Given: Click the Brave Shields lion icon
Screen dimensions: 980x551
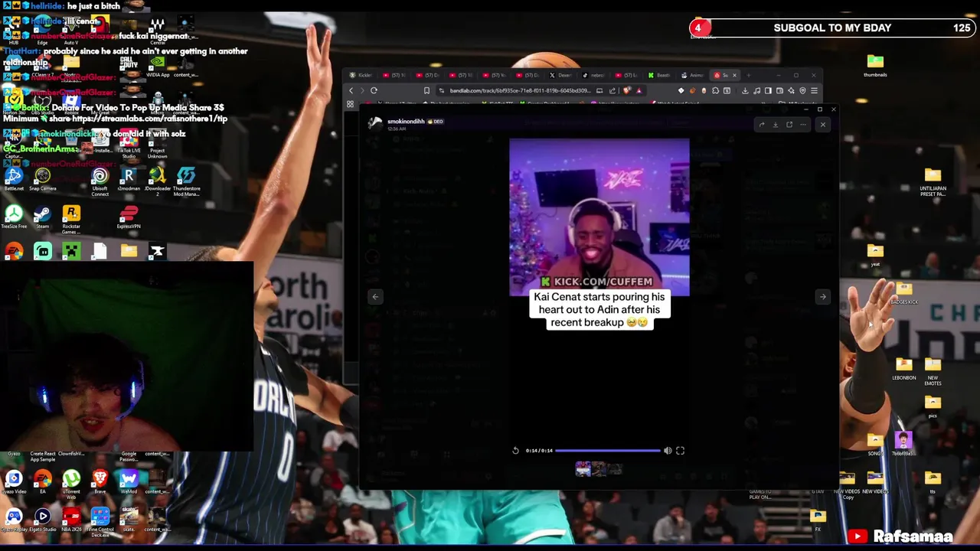Looking at the screenshot, I should pos(627,90).
